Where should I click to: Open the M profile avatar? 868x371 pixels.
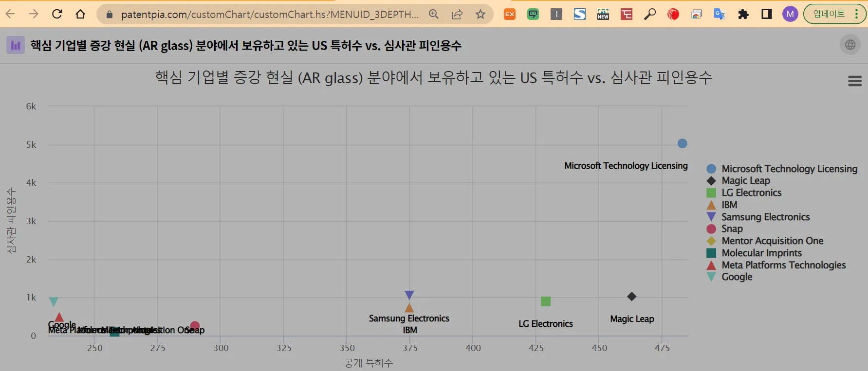click(x=790, y=14)
